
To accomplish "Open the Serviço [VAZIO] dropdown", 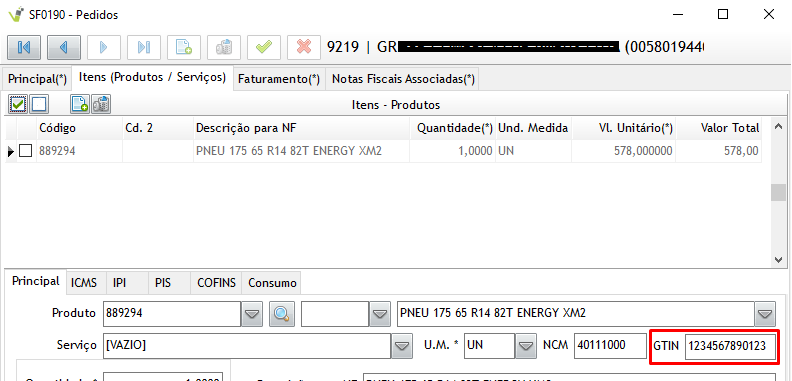I will tap(402, 346).
